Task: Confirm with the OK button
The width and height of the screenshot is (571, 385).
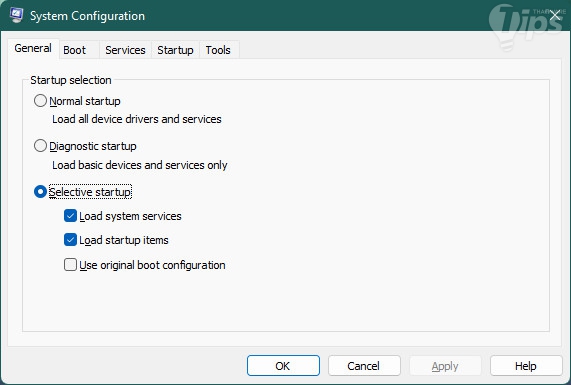Action: coord(283,366)
